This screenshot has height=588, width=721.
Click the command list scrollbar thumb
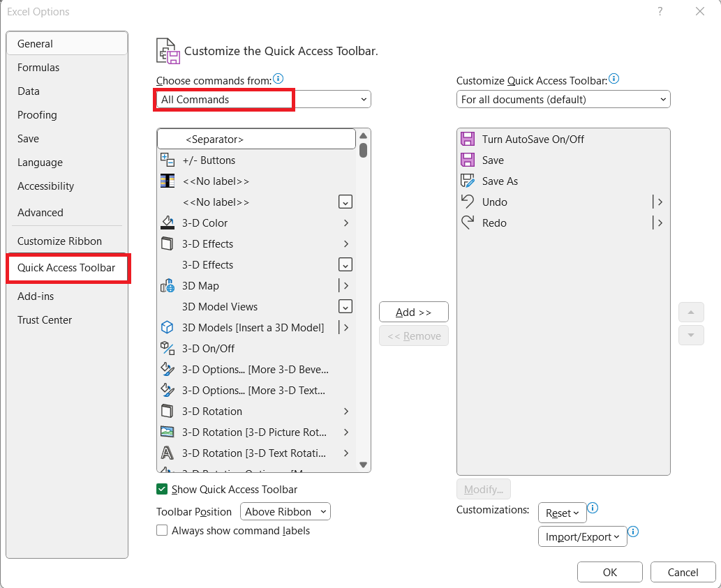click(363, 150)
